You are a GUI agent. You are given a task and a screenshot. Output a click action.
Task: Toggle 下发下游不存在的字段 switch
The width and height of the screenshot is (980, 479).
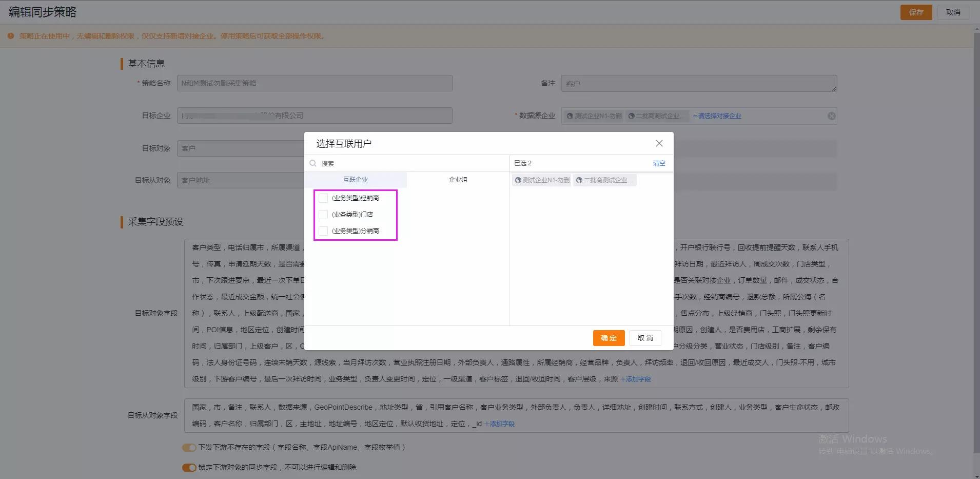point(189,447)
